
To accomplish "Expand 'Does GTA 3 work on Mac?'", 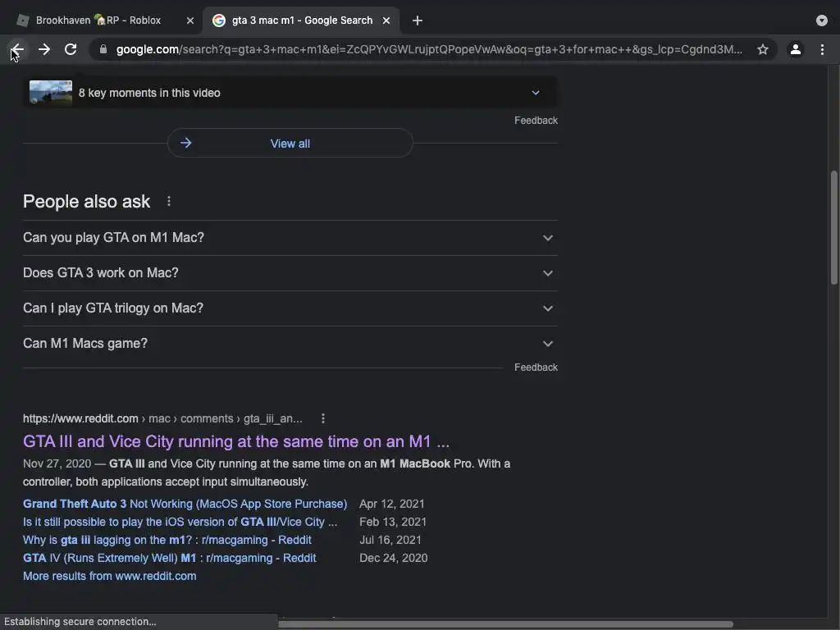I will coord(290,273).
